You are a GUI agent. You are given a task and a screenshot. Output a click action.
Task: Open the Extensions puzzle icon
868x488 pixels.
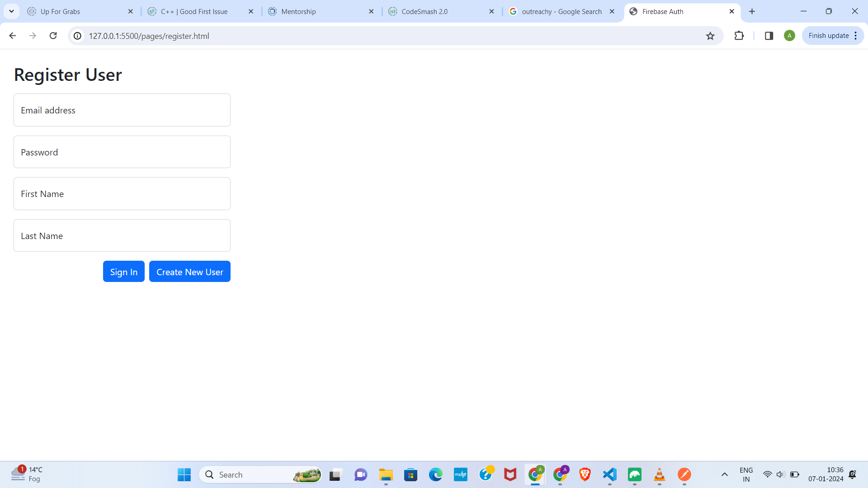pyautogui.click(x=739, y=36)
